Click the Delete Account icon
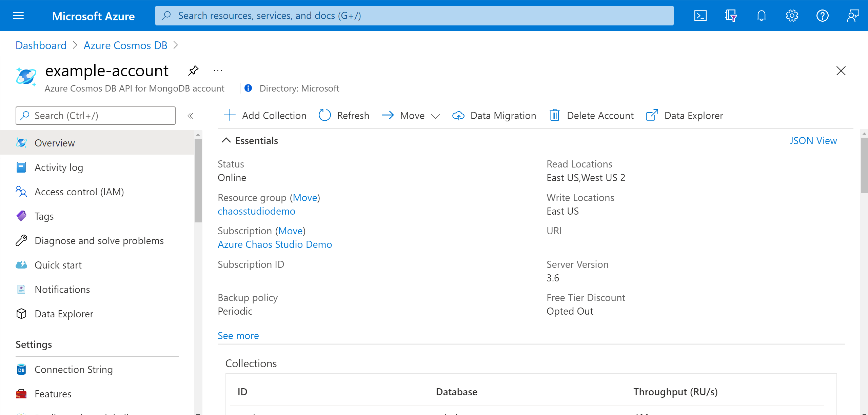This screenshot has width=868, height=415. 554,116
